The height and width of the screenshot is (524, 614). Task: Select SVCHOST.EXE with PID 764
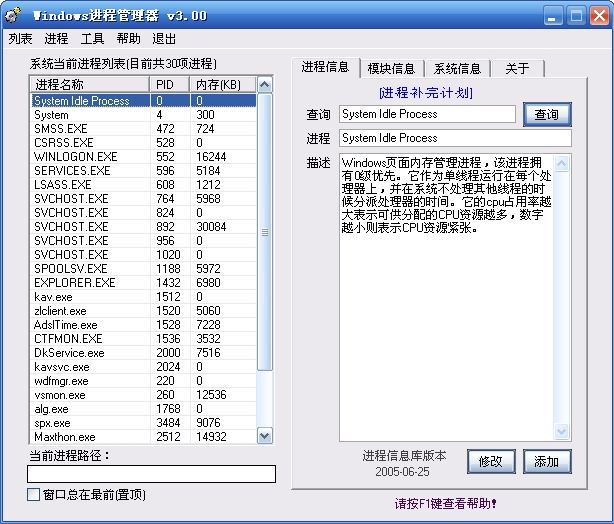pyautogui.click(x=144, y=199)
